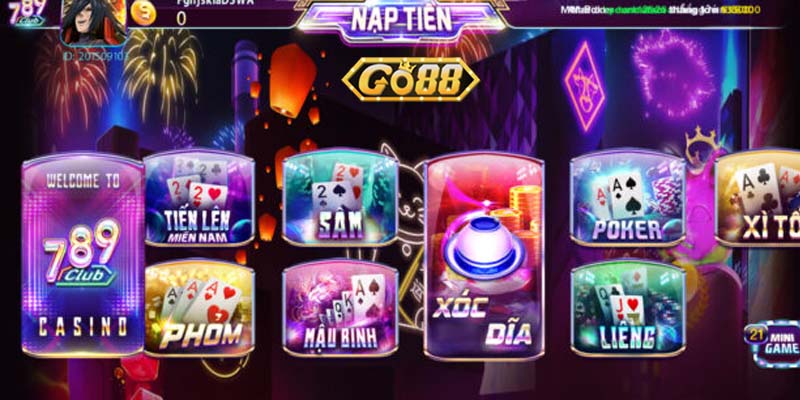Select the Liêng card game tile
800x400 pixels.
click(628, 308)
